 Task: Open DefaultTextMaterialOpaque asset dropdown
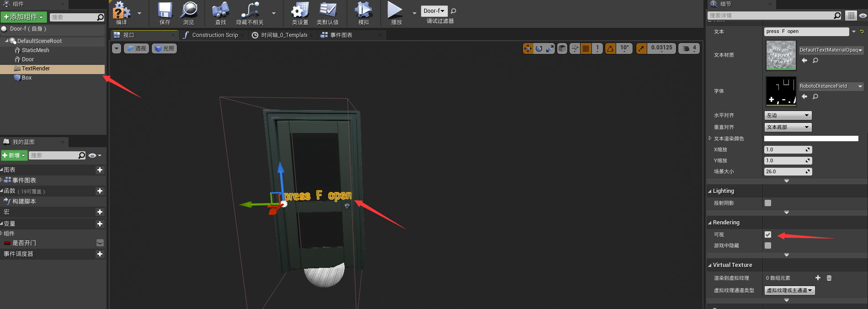coord(831,50)
